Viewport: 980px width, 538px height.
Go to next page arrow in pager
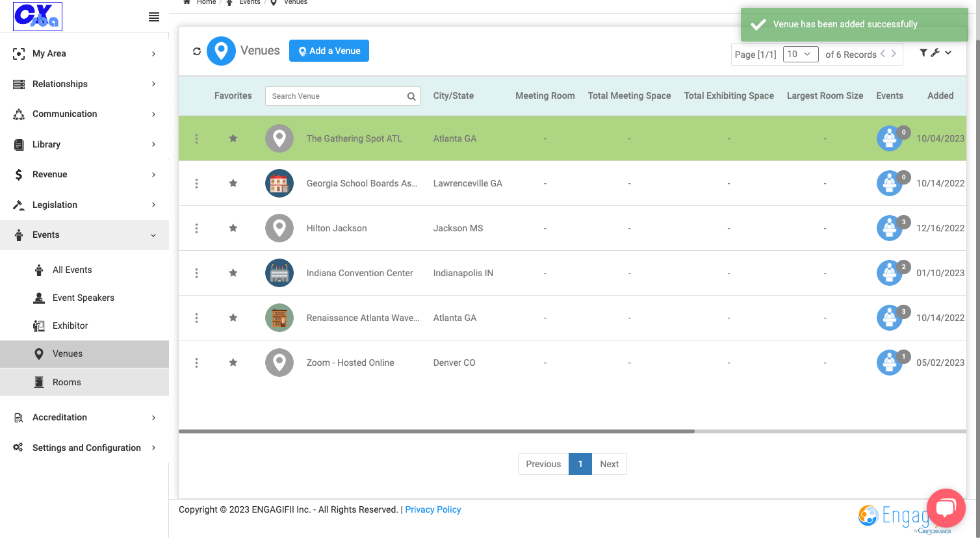click(x=894, y=54)
